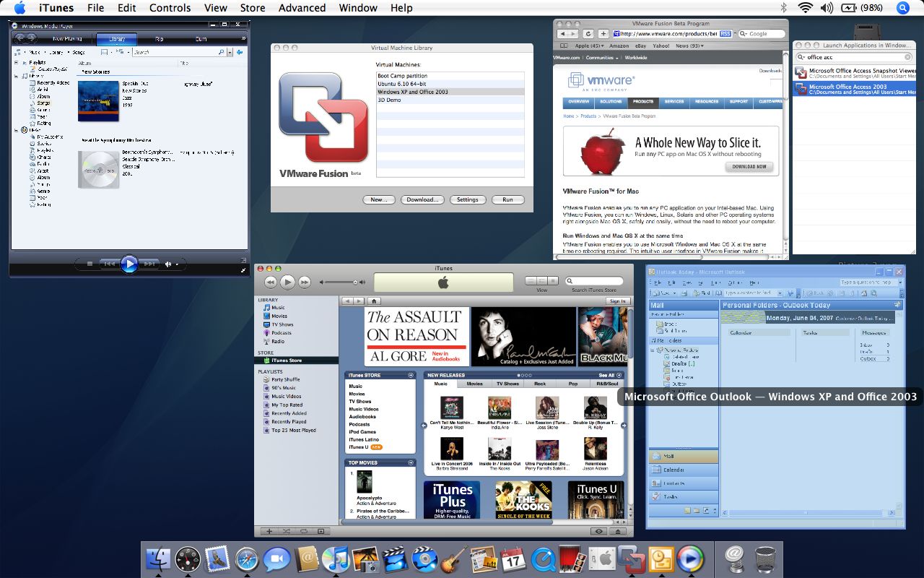
Task: Open Dashboard from the Dock
Action: pos(188,559)
